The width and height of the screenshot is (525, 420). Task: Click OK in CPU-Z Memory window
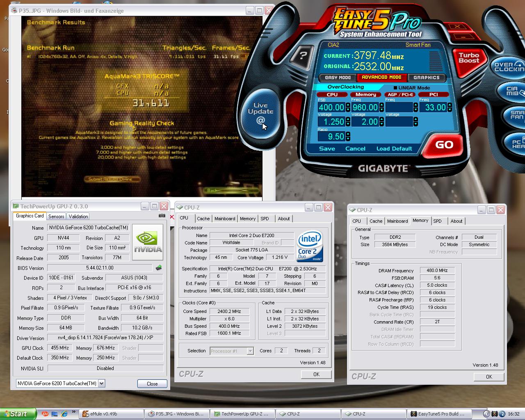489,377
